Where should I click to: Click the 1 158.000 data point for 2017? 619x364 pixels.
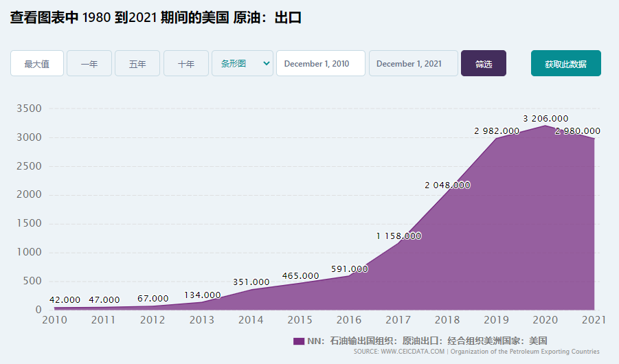[398, 243]
